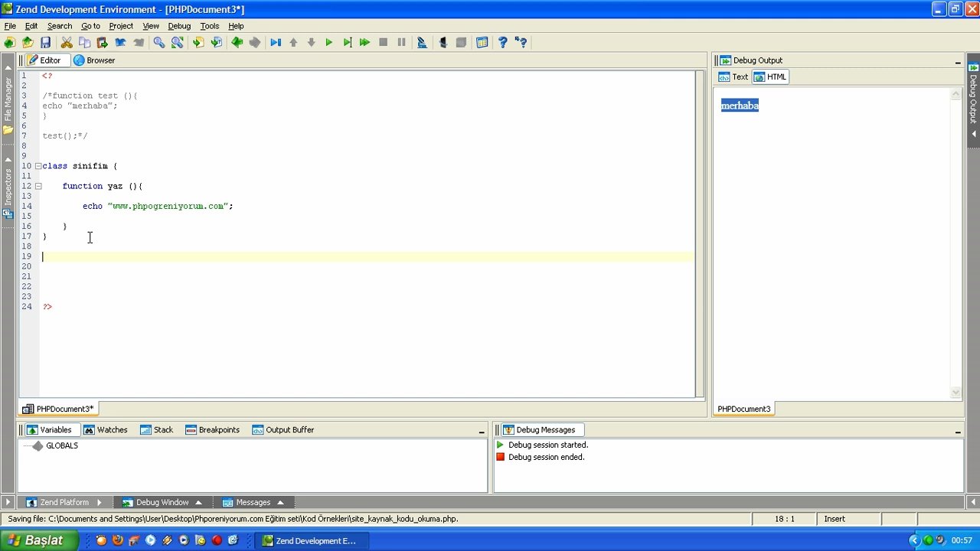Click the Firefox quick launch icon

117,540
